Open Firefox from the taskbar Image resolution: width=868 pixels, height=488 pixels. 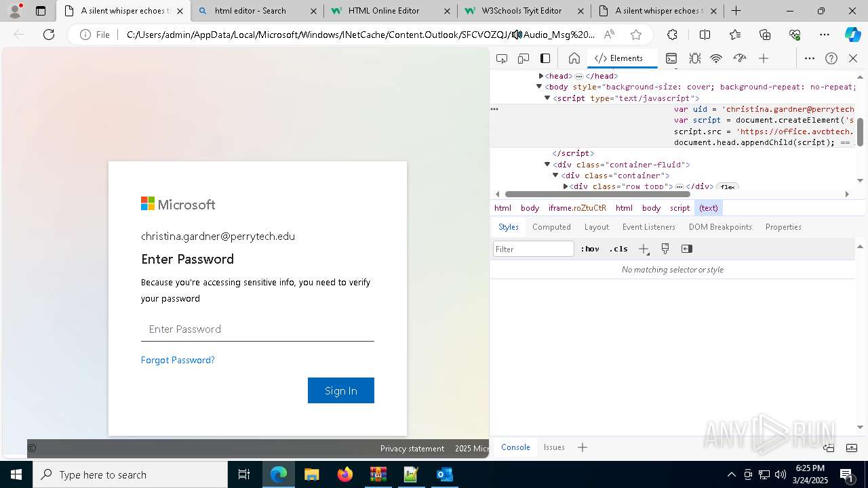coord(345,474)
